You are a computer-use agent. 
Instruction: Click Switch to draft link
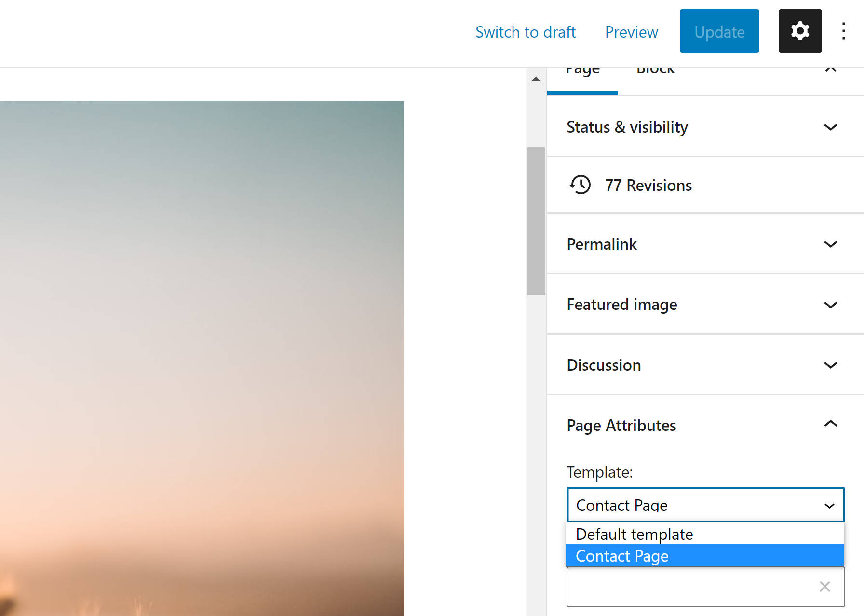[525, 32]
